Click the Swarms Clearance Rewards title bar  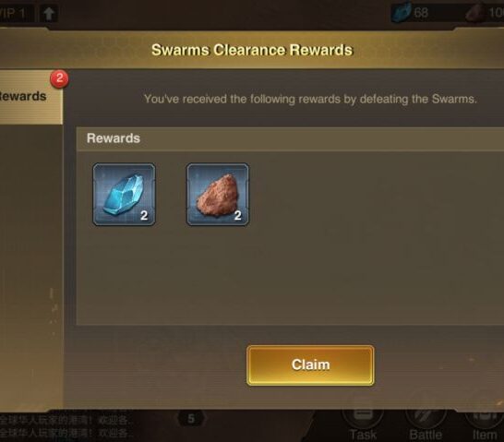(x=252, y=50)
